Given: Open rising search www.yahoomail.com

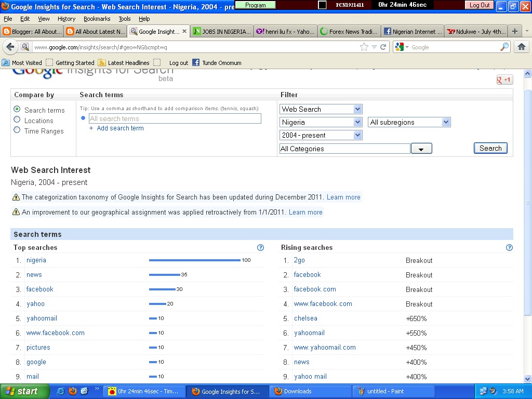Looking at the screenshot, I should click(x=325, y=348).
